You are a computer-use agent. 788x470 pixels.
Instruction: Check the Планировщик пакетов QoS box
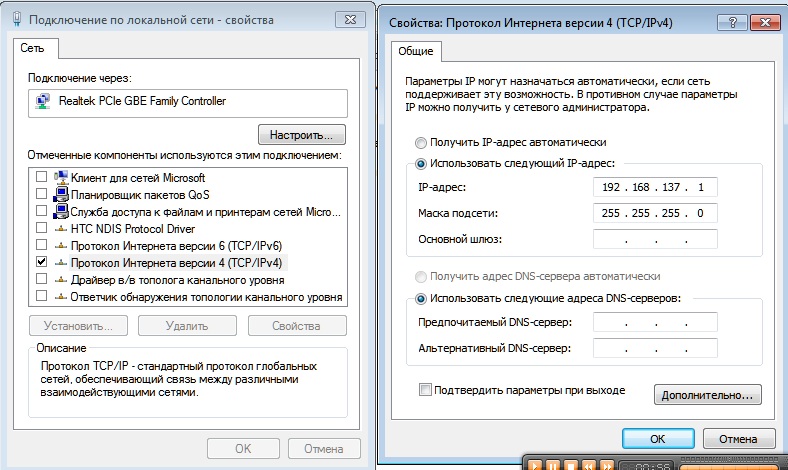click(41, 194)
